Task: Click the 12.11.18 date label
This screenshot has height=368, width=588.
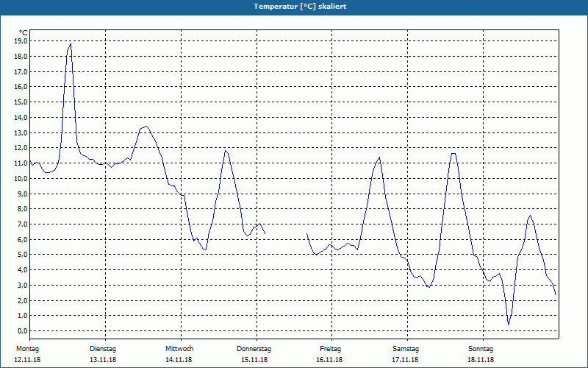Action: (27, 360)
